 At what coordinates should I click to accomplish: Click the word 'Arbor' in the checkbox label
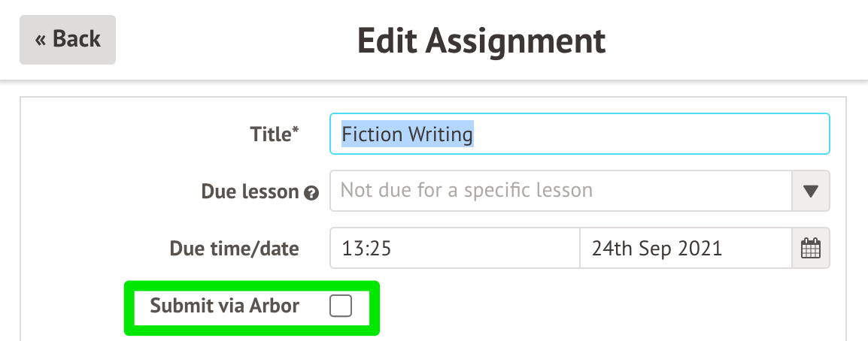pyautogui.click(x=276, y=306)
